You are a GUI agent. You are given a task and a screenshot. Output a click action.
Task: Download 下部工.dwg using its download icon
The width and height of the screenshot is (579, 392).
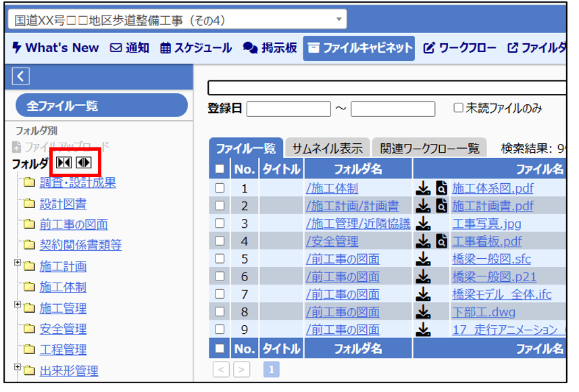coord(423,312)
